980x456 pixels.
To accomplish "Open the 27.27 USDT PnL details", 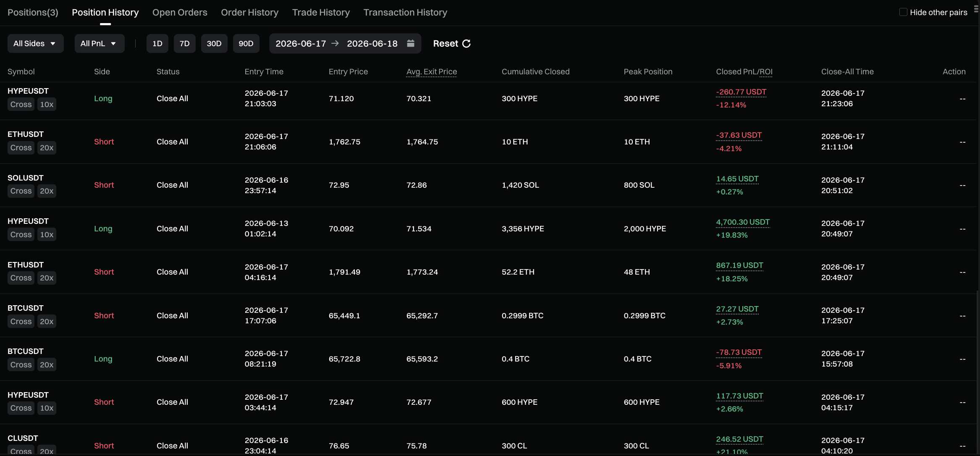I will pos(737,309).
